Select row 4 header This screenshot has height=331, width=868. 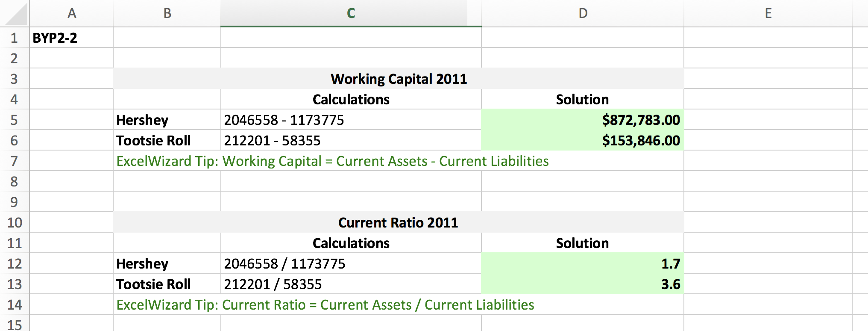(x=14, y=99)
